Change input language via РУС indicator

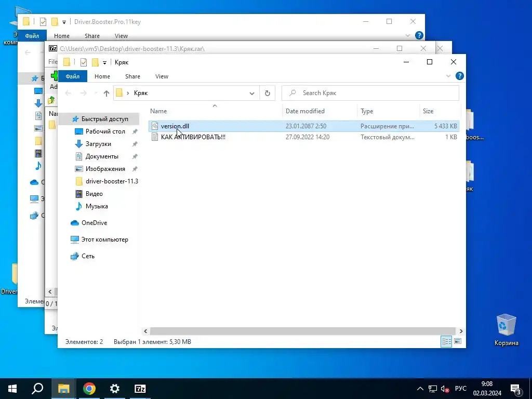[x=460, y=389]
